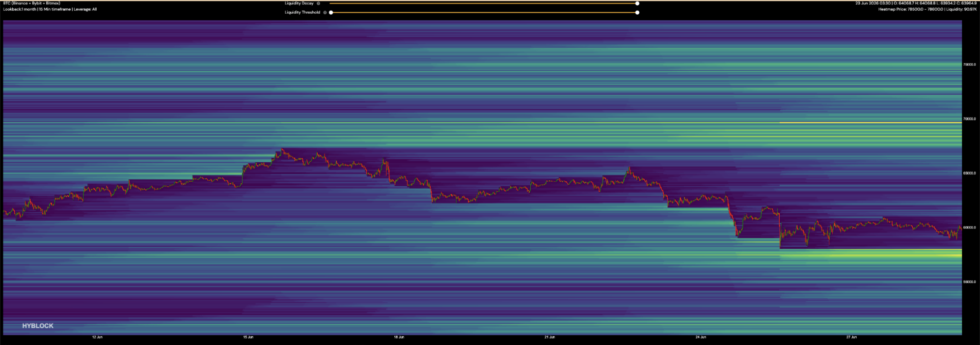Click the 'Liquidity Decay' label
The image size is (980, 345).
299,3
